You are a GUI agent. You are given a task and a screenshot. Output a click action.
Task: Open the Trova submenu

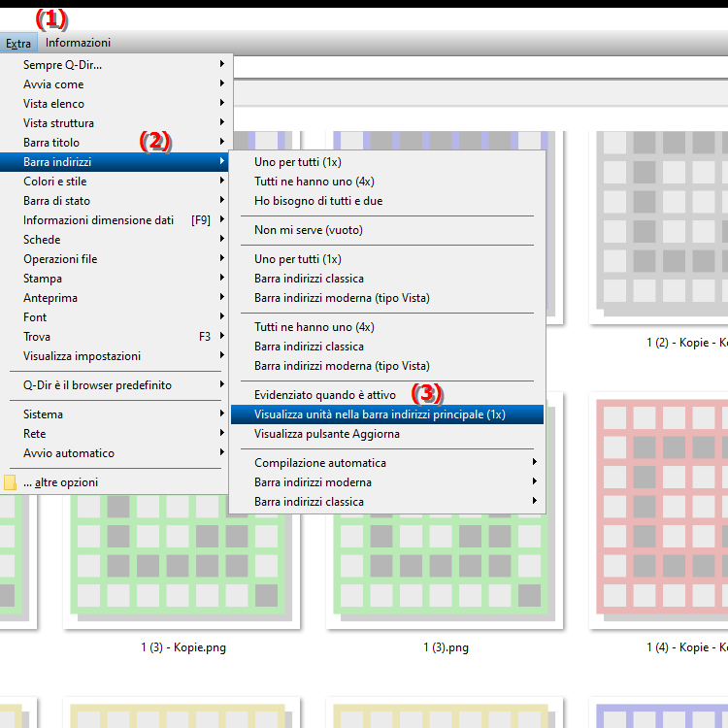click(115, 337)
